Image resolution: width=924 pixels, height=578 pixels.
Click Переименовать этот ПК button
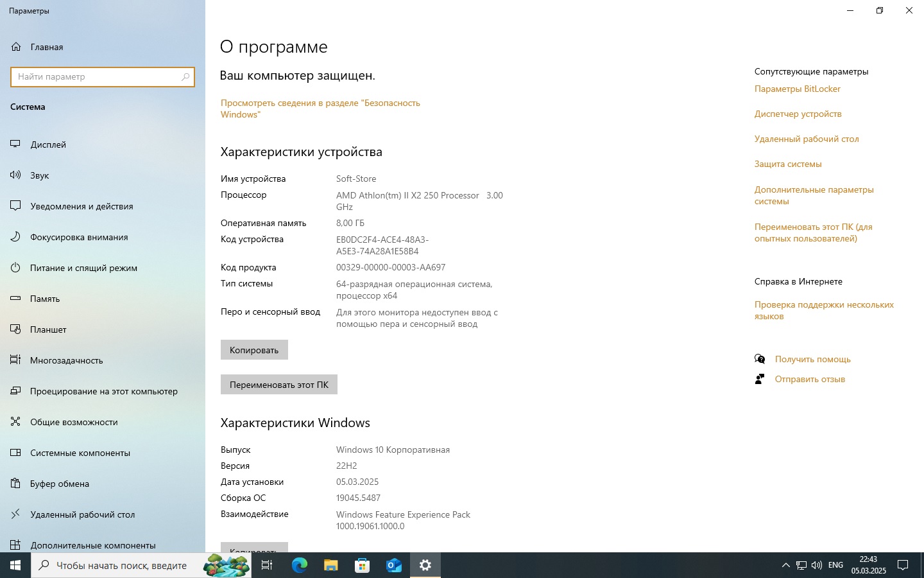[x=279, y=385]
